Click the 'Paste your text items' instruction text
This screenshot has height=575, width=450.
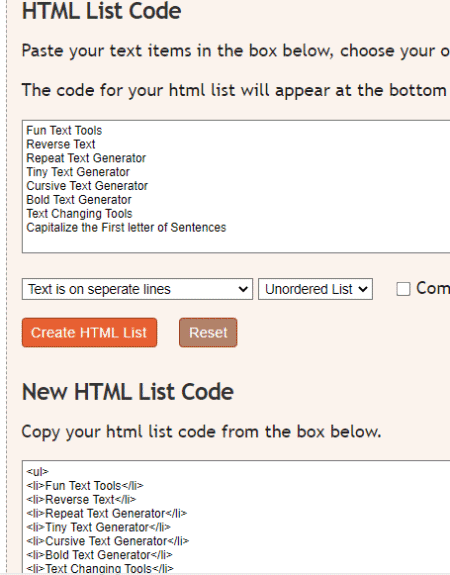[x=235, y=51]
